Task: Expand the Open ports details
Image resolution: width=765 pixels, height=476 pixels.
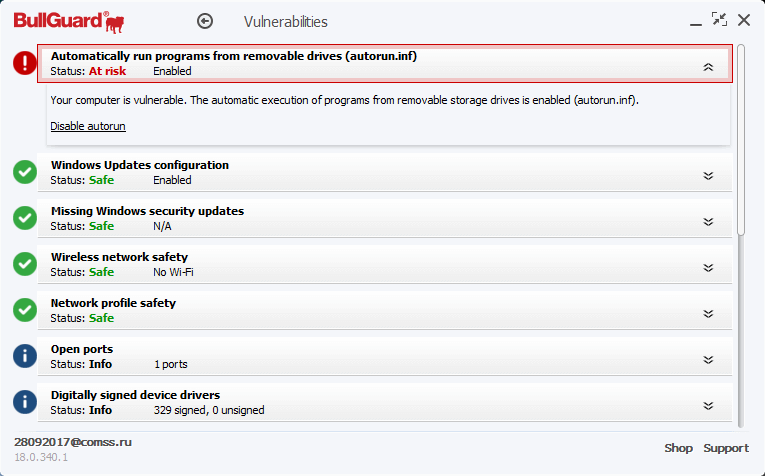Action: 708,360
